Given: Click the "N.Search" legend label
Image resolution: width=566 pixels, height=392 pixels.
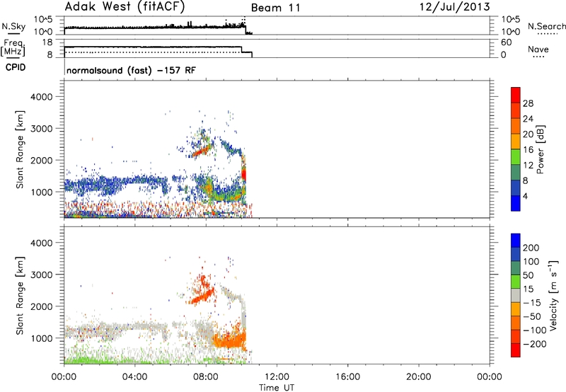Looking at the screenshot, I should click(547, 26).
